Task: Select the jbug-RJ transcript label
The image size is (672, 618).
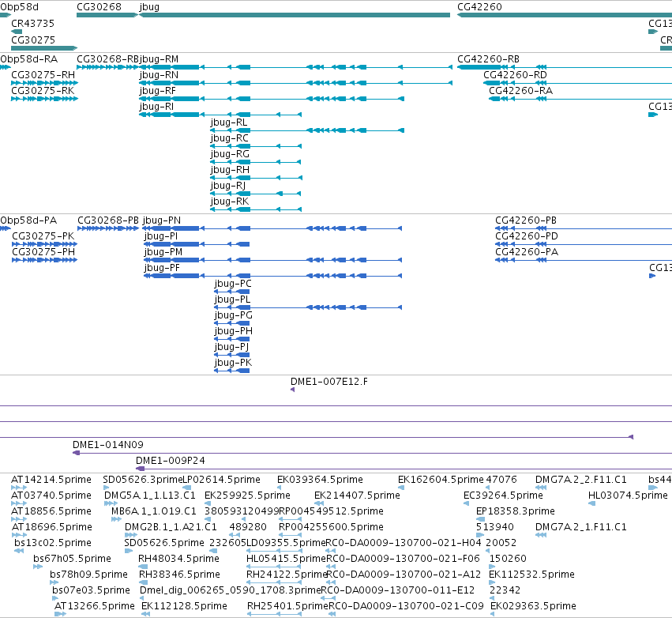Action: point(228,187)
